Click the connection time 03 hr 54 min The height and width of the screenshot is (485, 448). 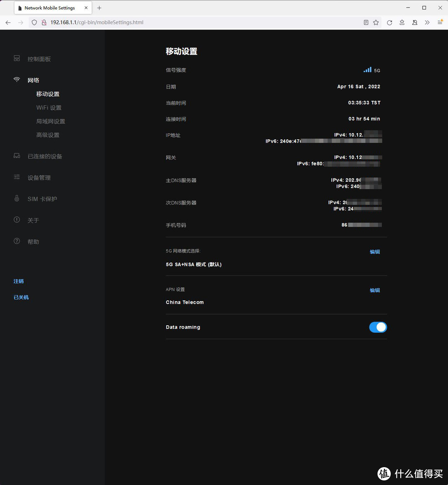coord(364,119)
